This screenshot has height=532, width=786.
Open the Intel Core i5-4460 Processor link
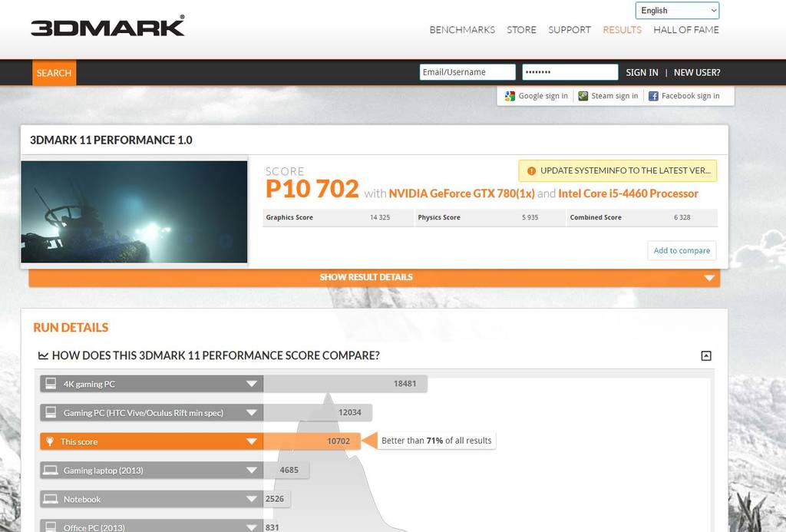tap(628, 193)
